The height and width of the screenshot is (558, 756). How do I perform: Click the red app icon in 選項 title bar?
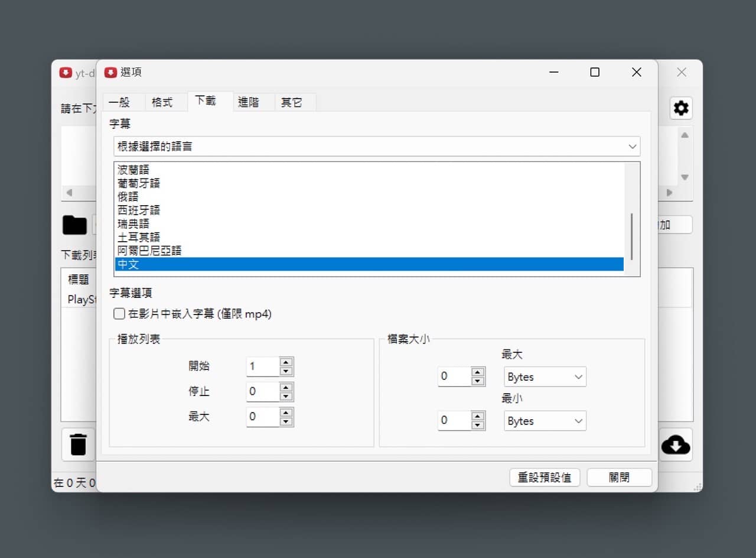pos(110,72)
